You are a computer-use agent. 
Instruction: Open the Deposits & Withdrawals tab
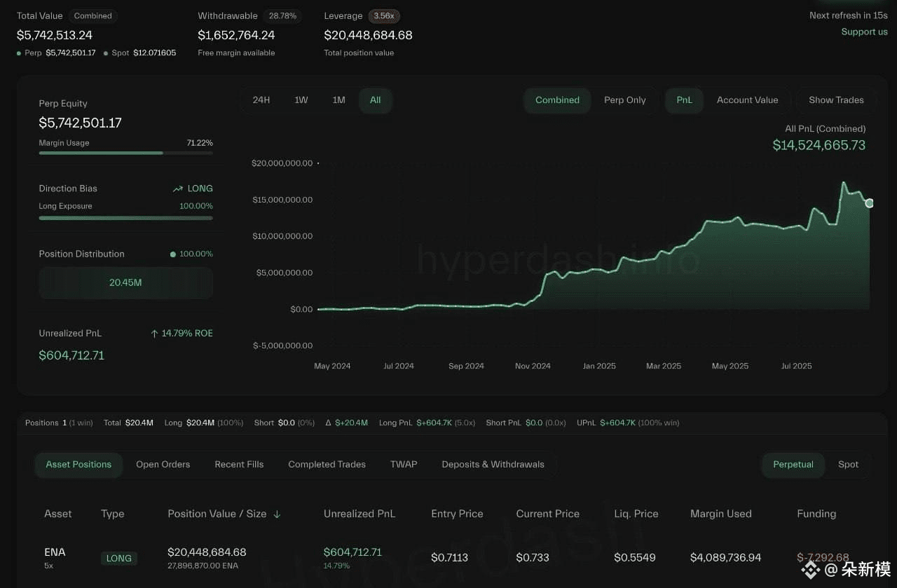(493, 465)
